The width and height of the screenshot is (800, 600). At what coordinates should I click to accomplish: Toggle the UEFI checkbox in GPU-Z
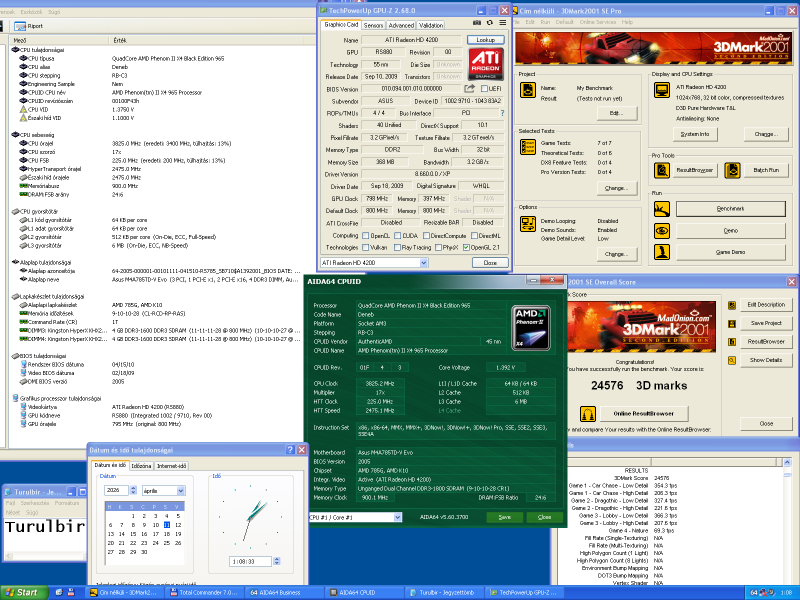point(482,90)
